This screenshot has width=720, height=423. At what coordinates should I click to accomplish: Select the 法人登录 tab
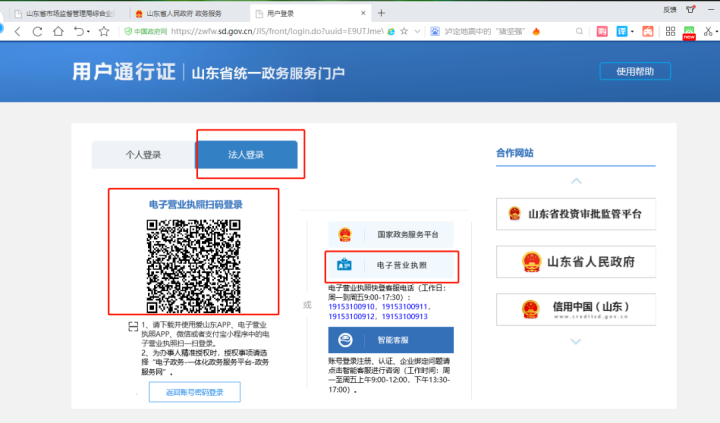[246, 155]
